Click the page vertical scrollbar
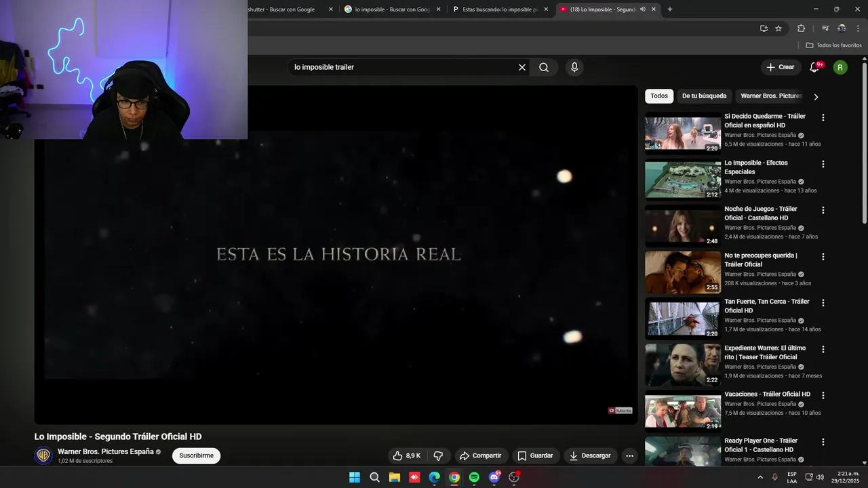Image resolution: width=868 pixels, height=488 pixels. tap(864, 142)
